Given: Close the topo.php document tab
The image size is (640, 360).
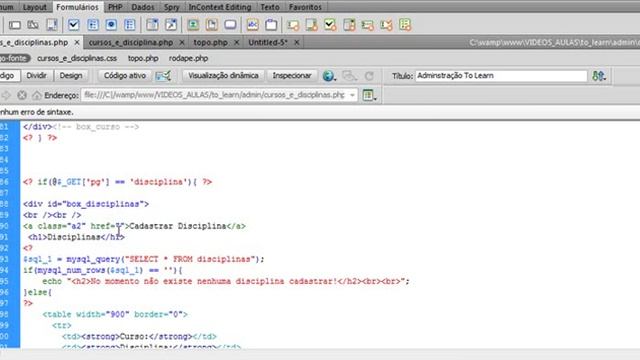Looking at the screenshot, I should tap(236, 42).
